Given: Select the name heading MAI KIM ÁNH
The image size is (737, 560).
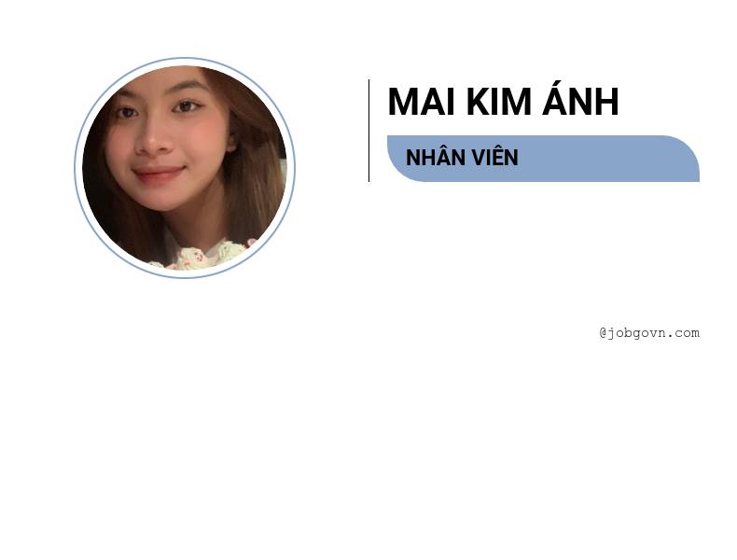Looking at the screenshot, I should [503, 102].
